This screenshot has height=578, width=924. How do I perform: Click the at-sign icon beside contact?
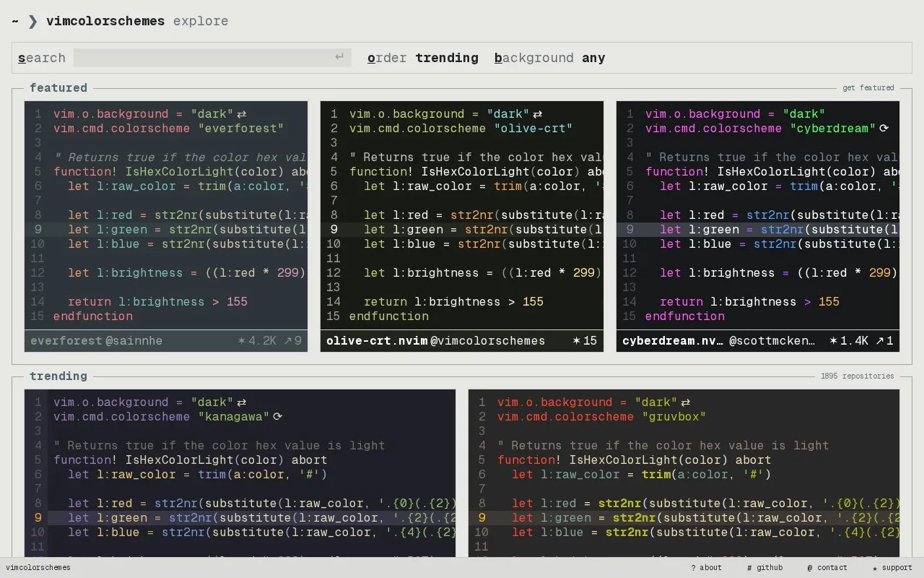pyautogui.click(x=810, y=568)
